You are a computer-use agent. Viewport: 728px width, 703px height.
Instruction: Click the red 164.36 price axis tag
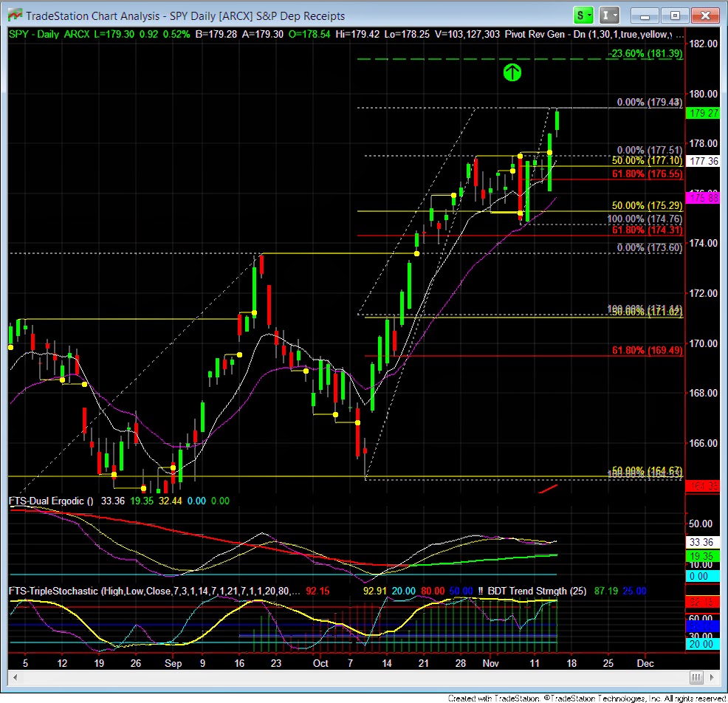click(x=703, y=486)
